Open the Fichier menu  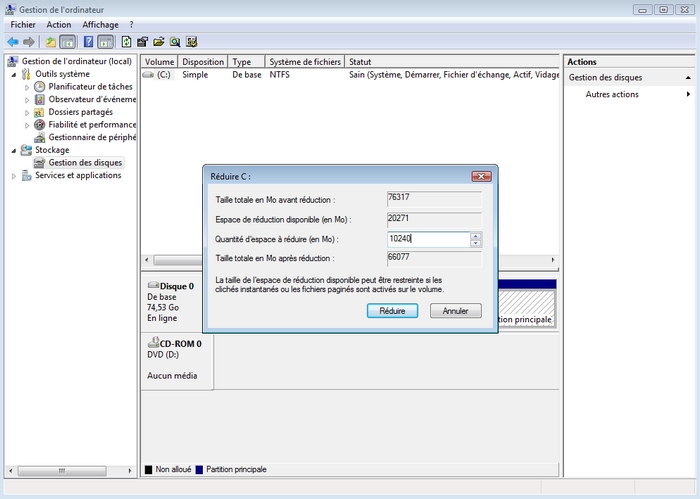coord(23,24)
